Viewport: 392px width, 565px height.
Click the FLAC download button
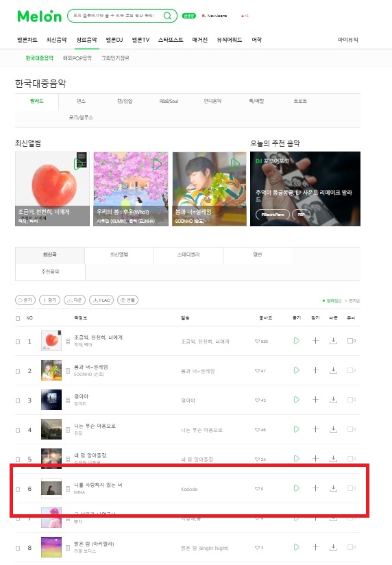pyautogui.click(x=101, y=300)
